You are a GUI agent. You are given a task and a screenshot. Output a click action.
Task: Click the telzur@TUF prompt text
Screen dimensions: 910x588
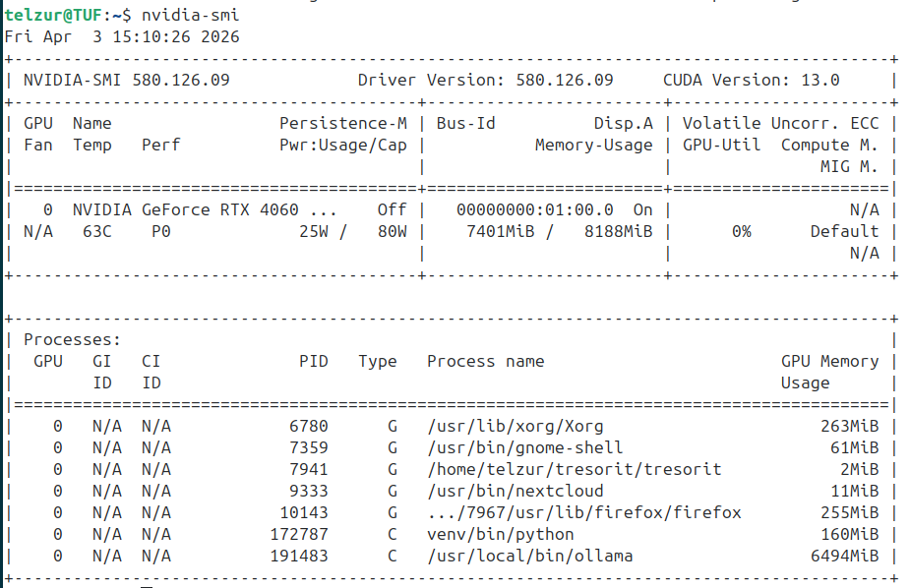[x=52, y=15]
